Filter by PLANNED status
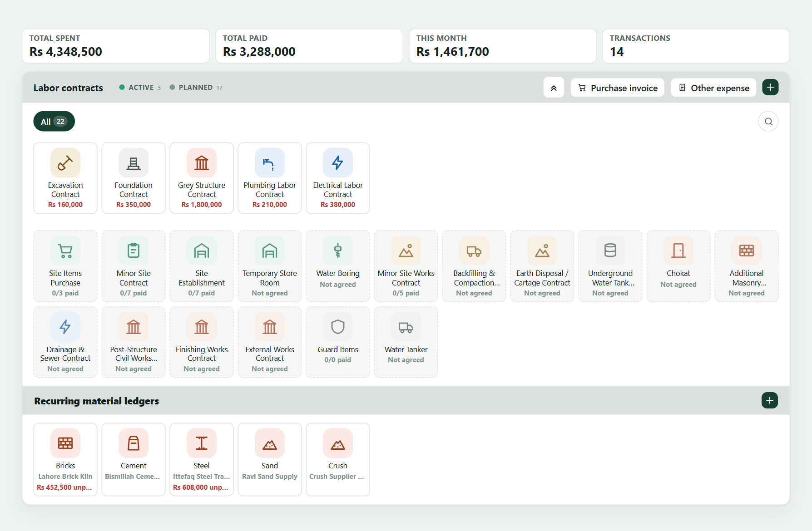The image size is (812, 531). point(196,88)
